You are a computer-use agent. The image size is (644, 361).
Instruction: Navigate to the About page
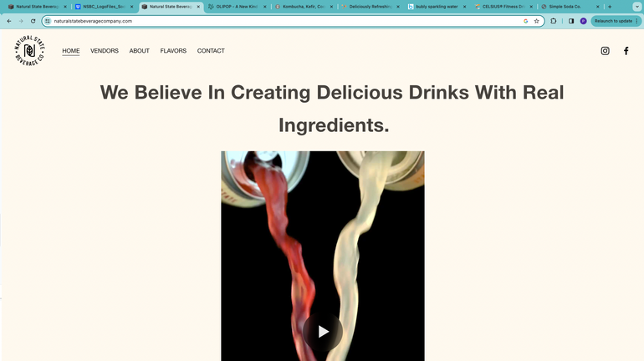(x=139, y=51)
